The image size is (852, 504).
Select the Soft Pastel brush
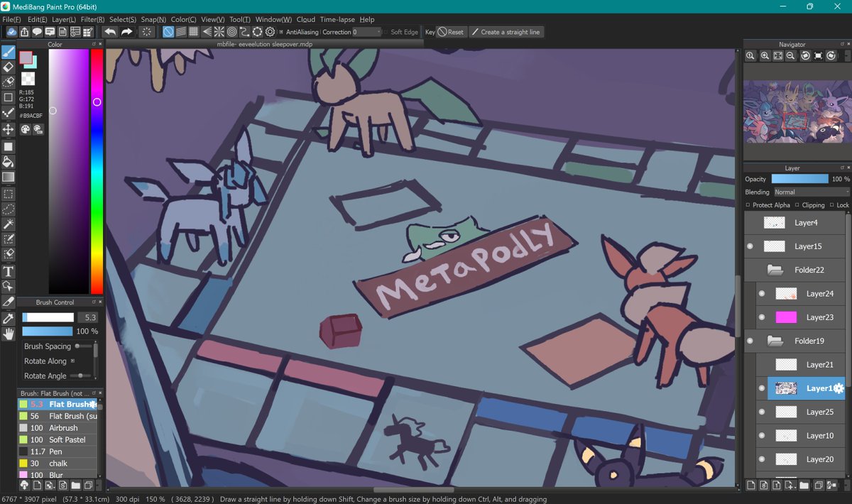coord(58,440)
